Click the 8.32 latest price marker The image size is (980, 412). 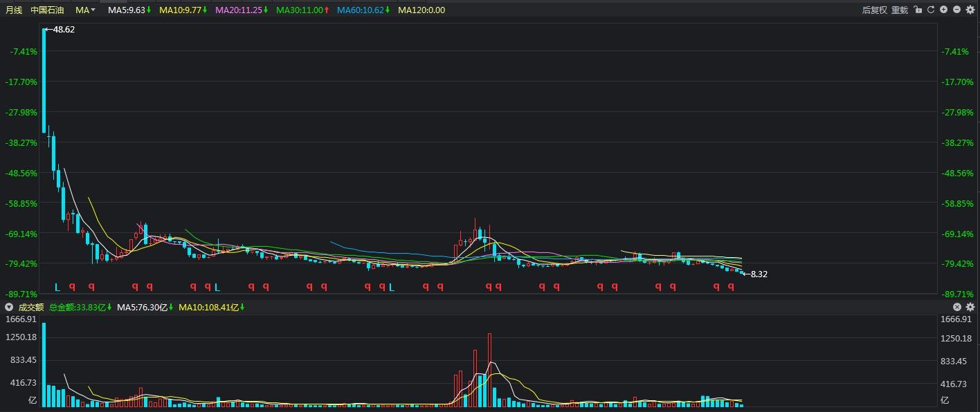coord(758,274)
